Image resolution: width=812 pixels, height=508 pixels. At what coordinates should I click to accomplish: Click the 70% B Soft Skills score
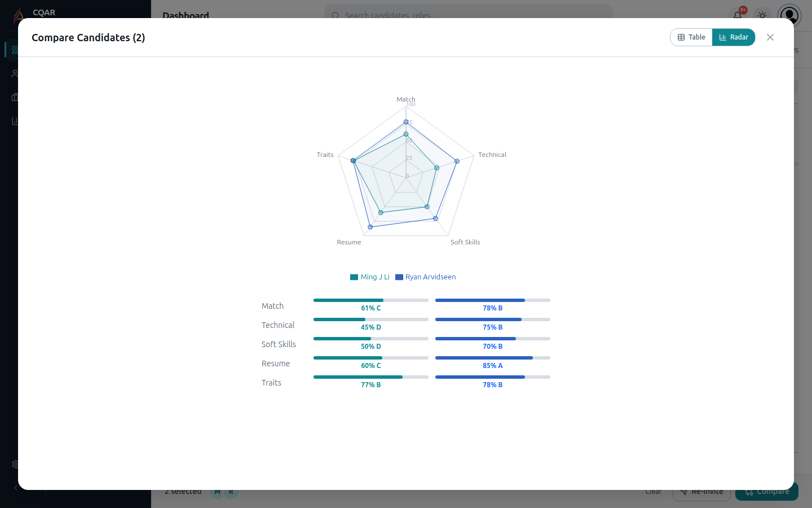[493, 347]
